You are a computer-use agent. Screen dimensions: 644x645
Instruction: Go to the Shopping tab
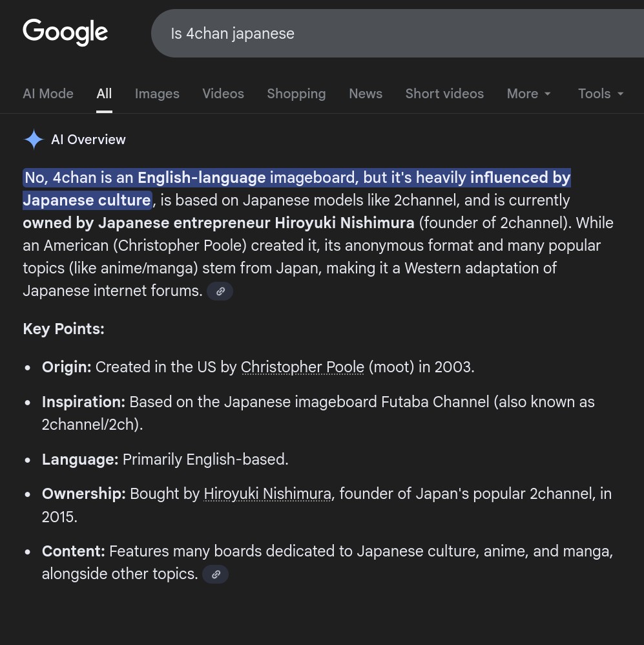(296, 94)
